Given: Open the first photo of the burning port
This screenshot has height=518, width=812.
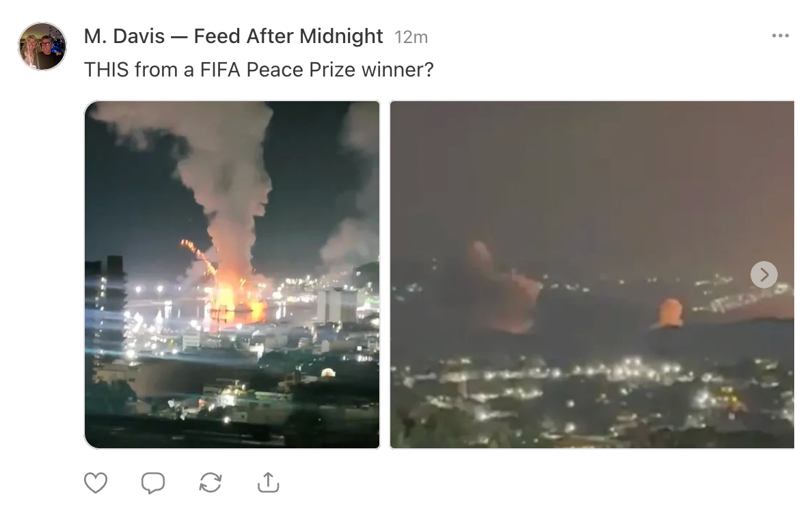Looking at the screenshot, I should [x=232, y=275].
